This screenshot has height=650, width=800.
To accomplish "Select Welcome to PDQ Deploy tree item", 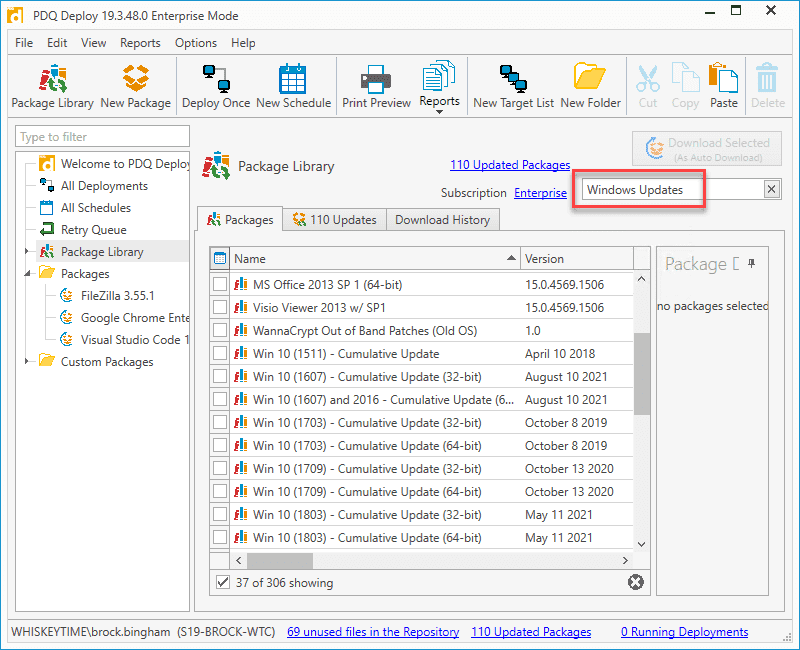I will (115, 164).
